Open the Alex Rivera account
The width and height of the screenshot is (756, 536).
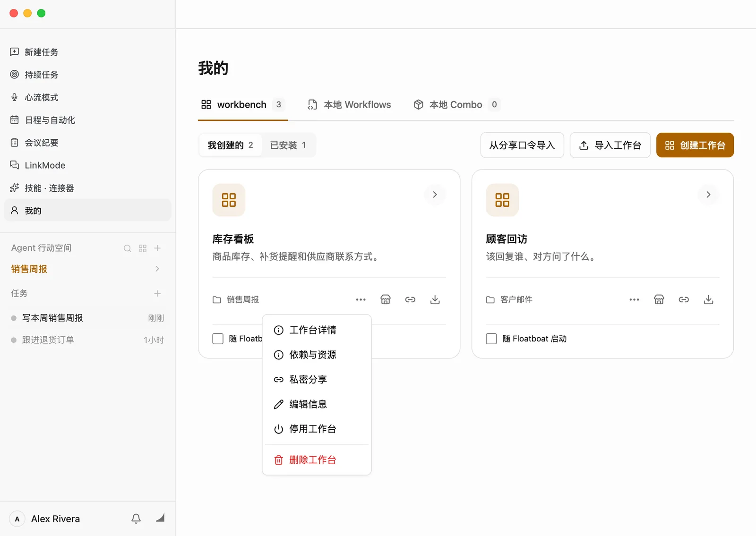click(x=45, y=519)
